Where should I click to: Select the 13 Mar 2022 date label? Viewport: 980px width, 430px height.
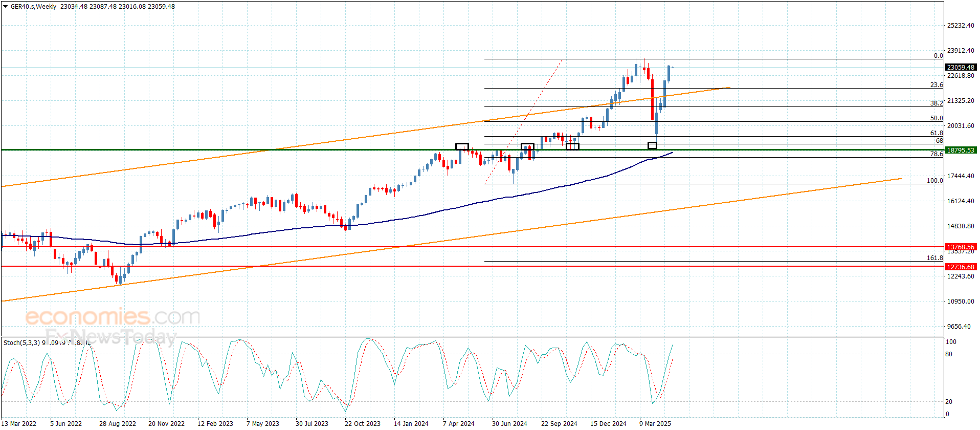click(19, 423)
